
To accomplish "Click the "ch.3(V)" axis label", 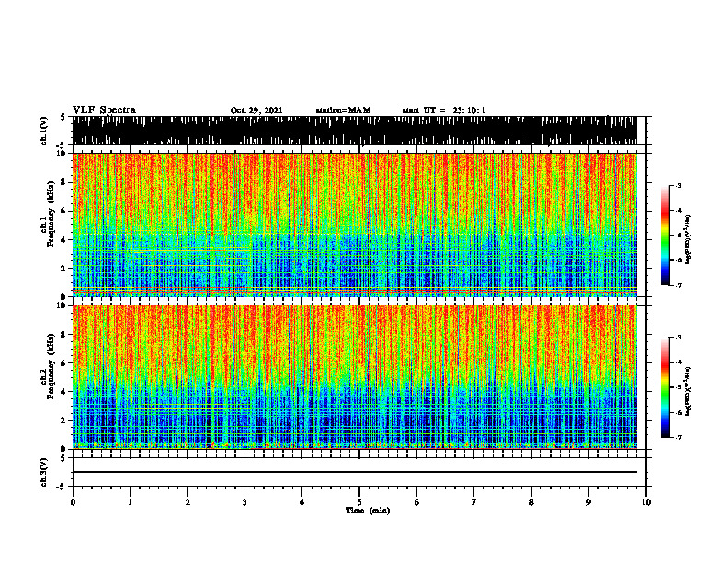I will click(44, 472).
